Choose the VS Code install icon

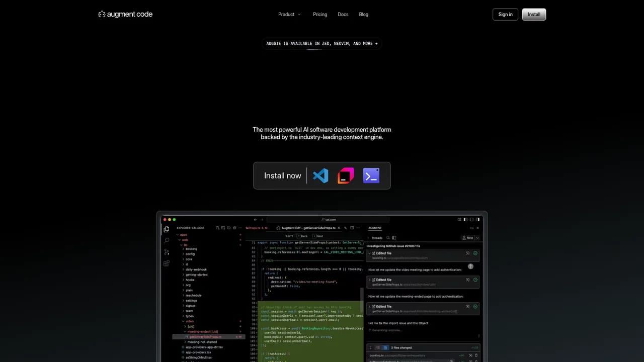pos(320,175)
